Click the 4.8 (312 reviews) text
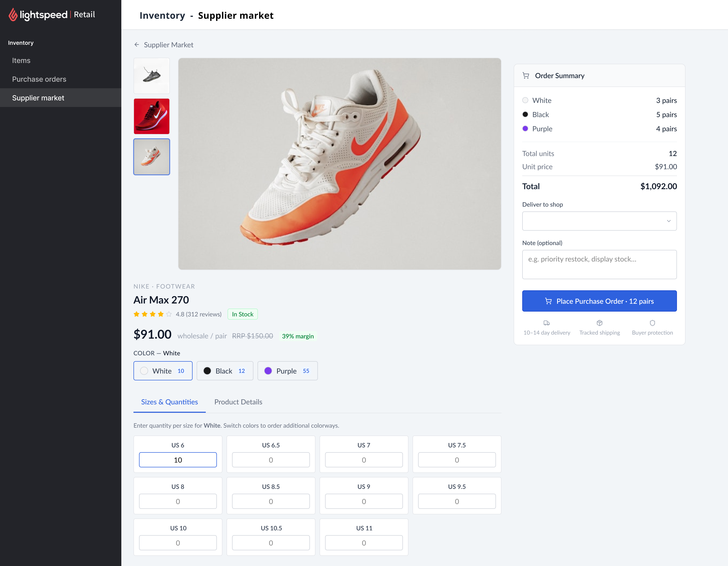 pos(199,314)
